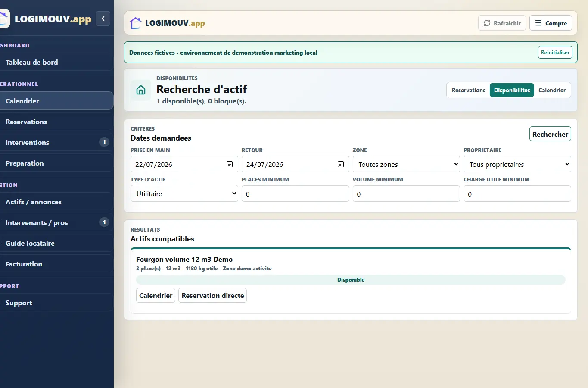
Task: Click the Intervenants / pros count badge
Action: [x=104, y=222]
